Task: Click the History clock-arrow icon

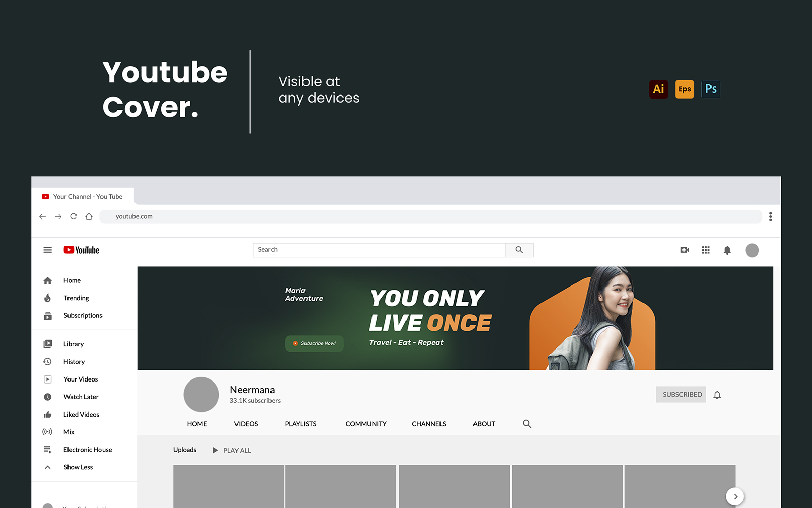Action: click(48, 362)
